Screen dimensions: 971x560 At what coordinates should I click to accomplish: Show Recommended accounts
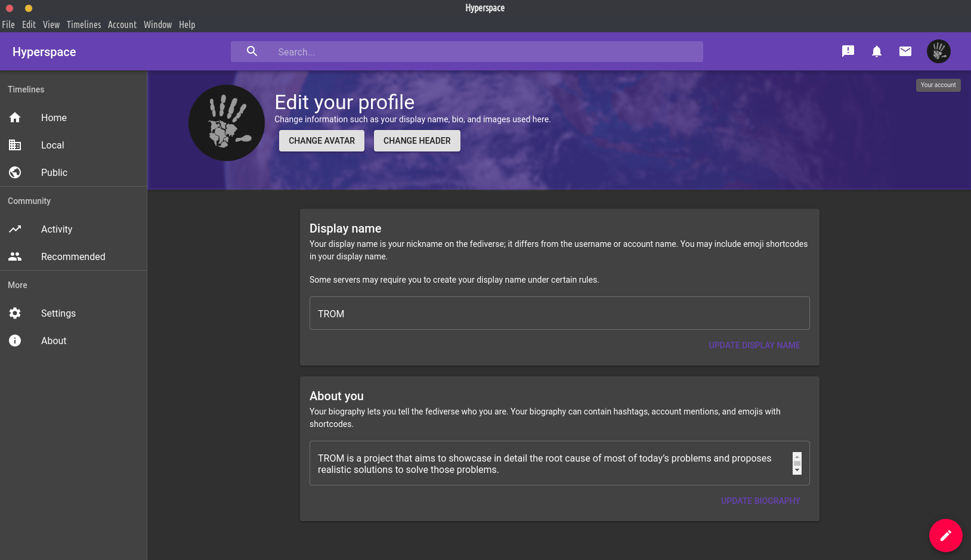coord(73,256)
